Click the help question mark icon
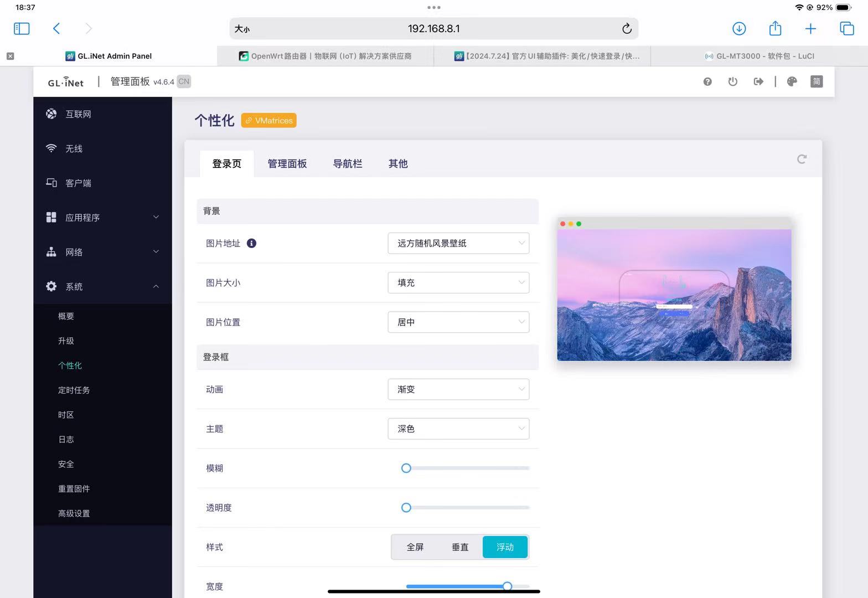868x598 pixels. 707,82
